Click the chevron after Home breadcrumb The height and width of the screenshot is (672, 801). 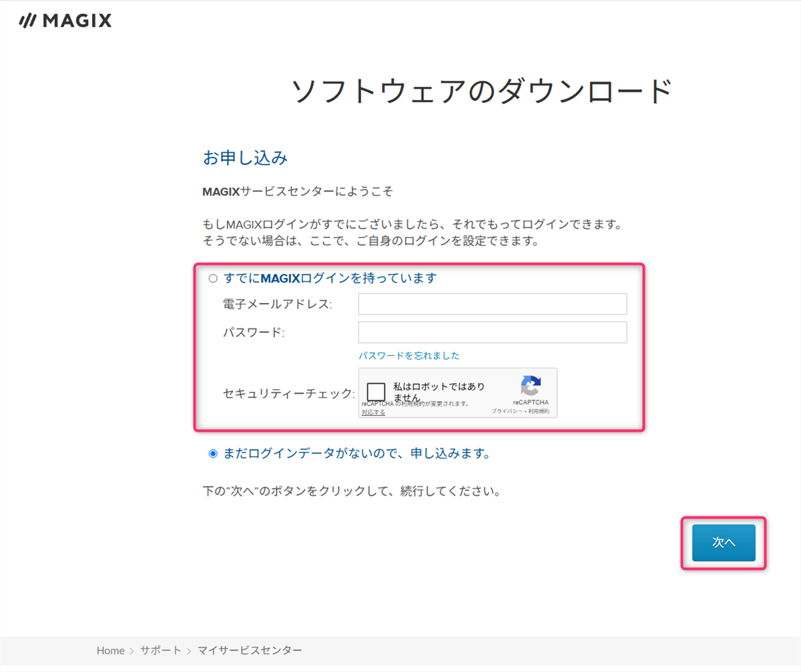click(132, 651)
